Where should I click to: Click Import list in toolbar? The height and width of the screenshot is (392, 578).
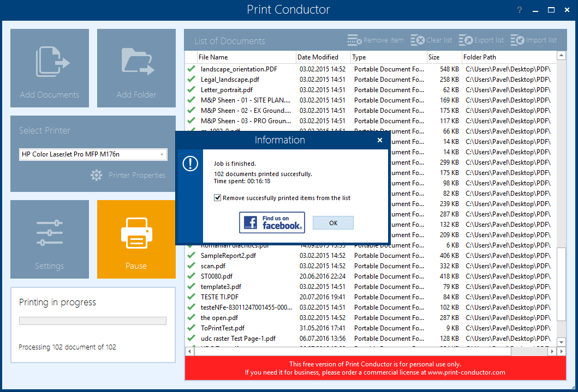(533, 40)
